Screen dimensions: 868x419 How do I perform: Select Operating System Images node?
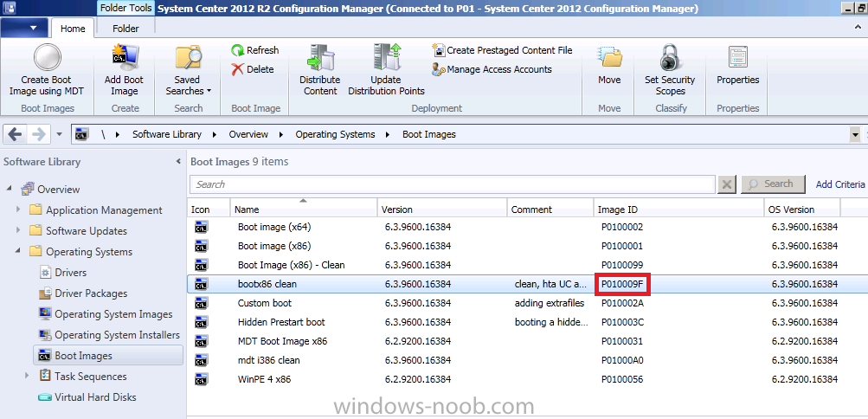click(x=113, y=314)
